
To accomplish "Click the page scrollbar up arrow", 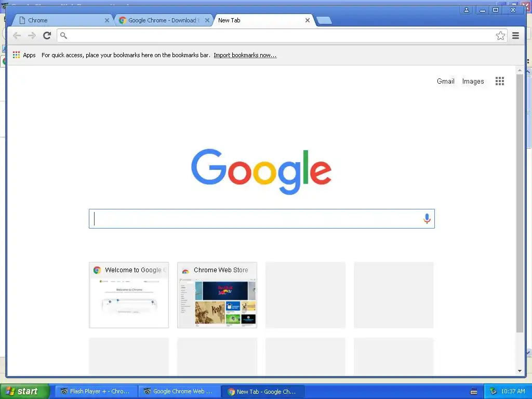I will click(520, 70).
